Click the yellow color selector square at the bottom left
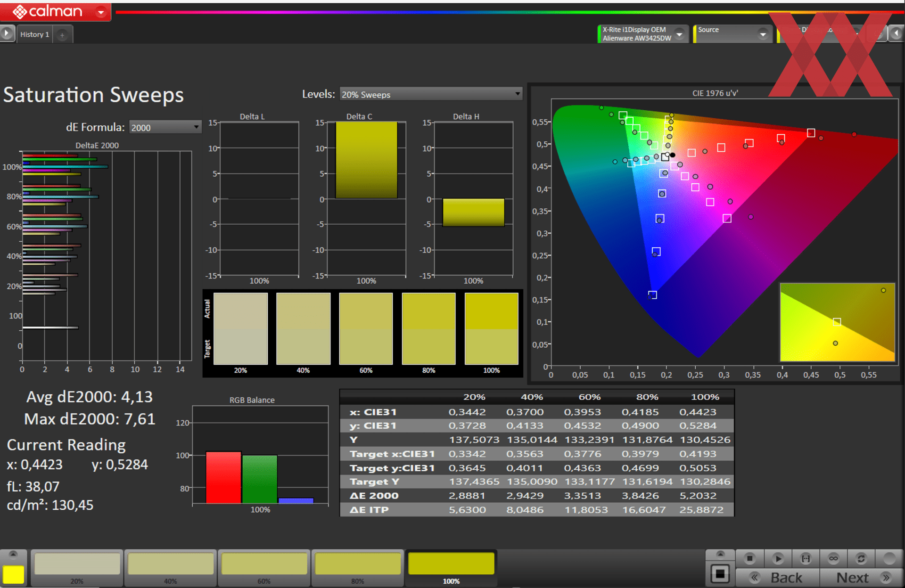 14,574
